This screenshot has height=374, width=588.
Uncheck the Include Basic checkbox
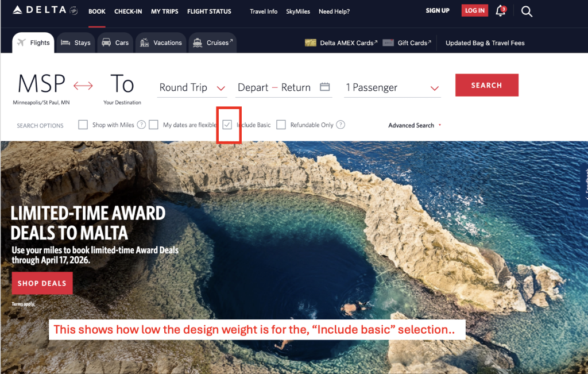tap(227, 125)
